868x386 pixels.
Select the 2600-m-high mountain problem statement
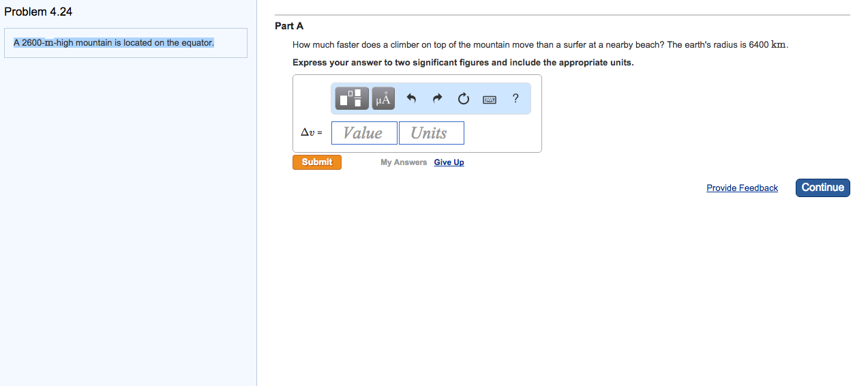click(114, 43)
